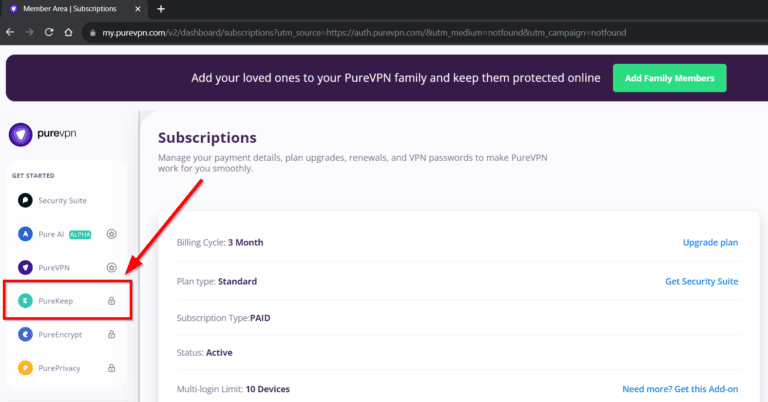768x402 pixels.
Task: Open PureVPN sidebar item
Action: [x=55, y=267]
